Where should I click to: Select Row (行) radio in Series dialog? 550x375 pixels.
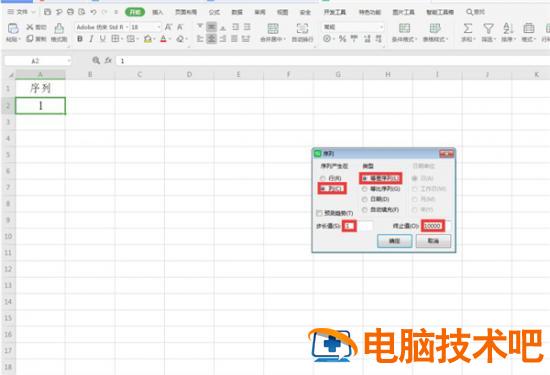pyautogui.click(x=322, y=178)
